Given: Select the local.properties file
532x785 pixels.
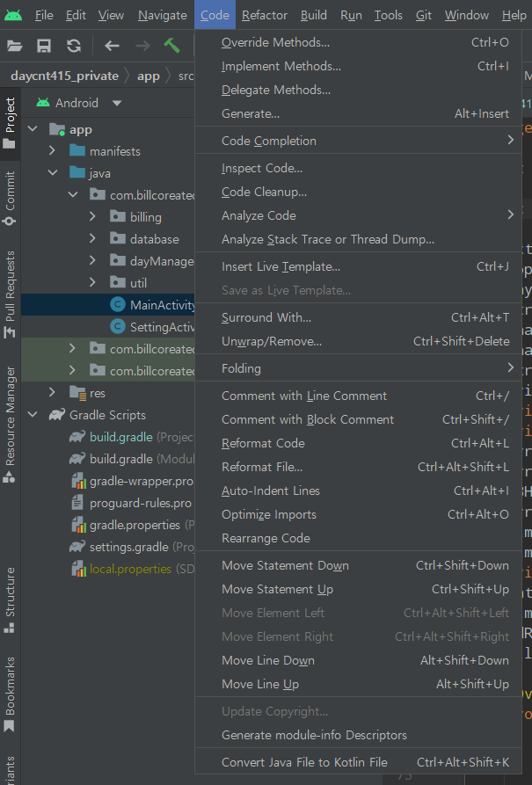Looking at the screenshot, I should point(133,570).
